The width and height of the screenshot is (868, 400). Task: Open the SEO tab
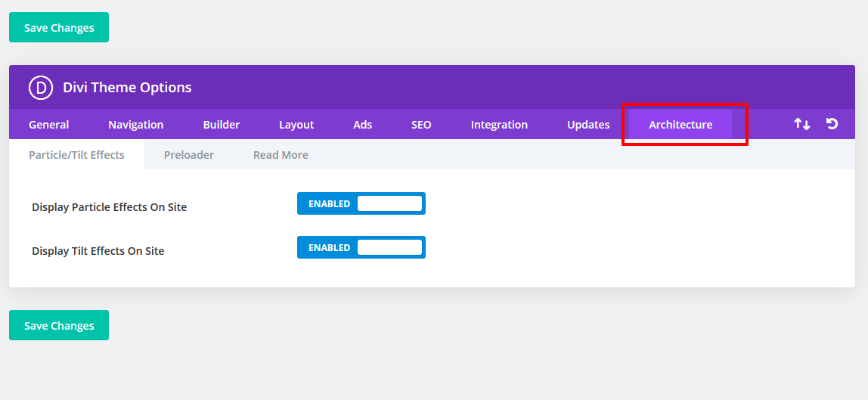tap(421, 125)
